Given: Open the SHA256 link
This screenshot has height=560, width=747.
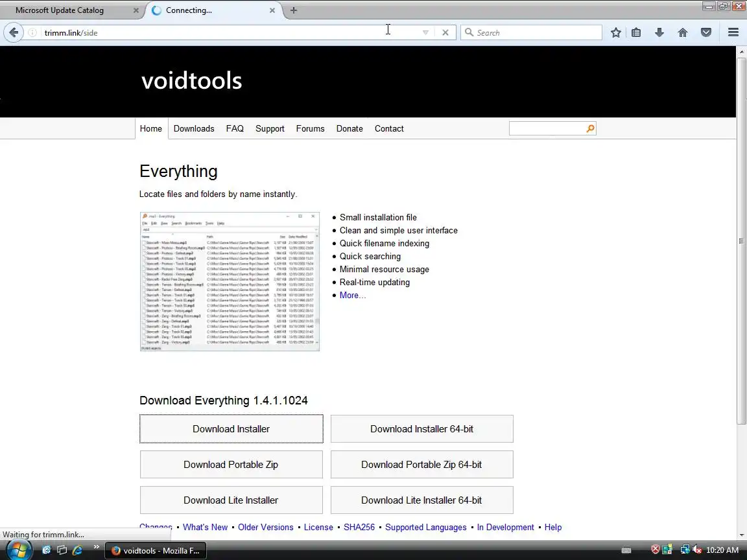Looking at the screenshot, I should tap(359, 527).
